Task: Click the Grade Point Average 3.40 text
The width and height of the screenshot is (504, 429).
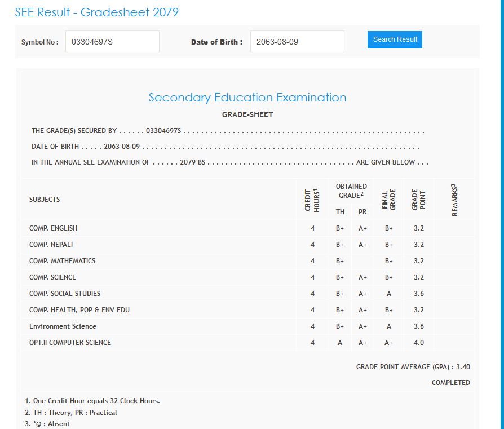Action: [413, 367]
